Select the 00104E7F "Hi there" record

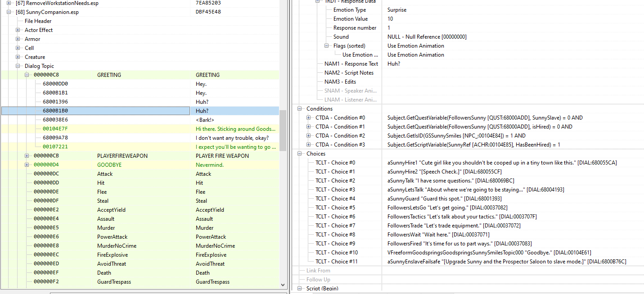[140, 129]
